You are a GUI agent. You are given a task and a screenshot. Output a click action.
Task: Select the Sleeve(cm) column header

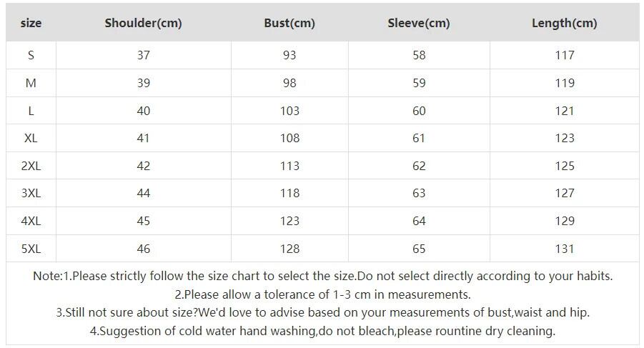click(x=419, y=23)
